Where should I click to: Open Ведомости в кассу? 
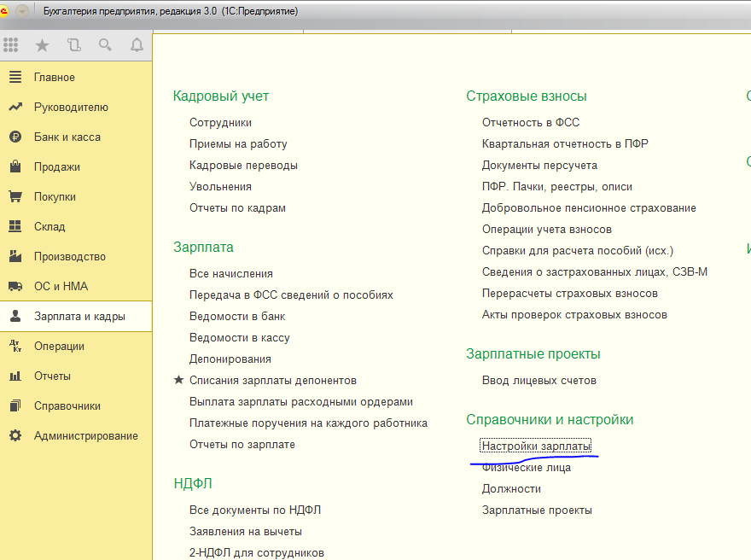pyautogui.click(x=240, y=338)
